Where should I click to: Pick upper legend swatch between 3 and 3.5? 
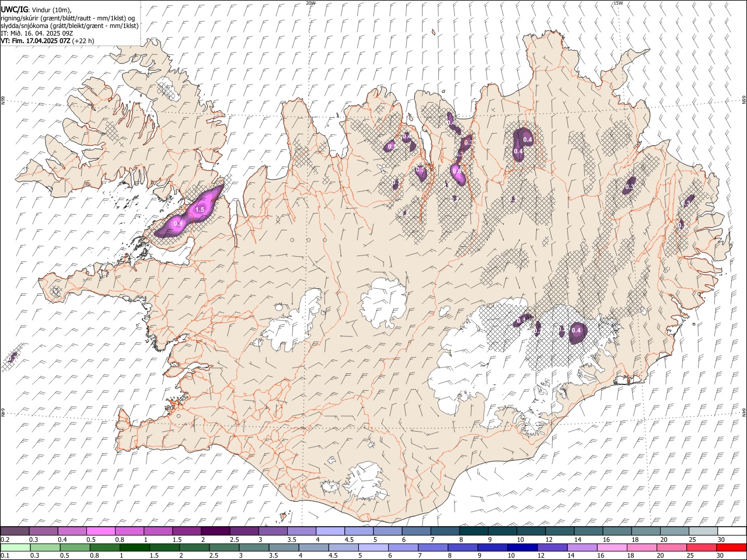[x=273, y=531]
